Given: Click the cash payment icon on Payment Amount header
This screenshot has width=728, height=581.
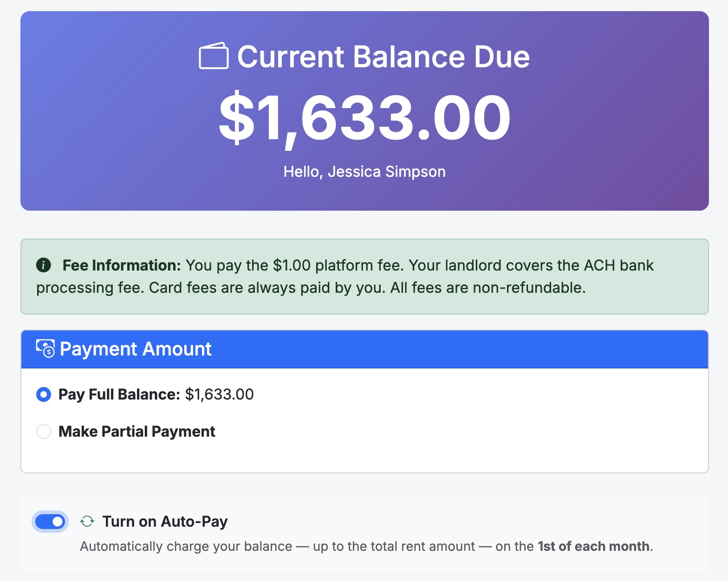Looking at the screenshot, I should 45,349.
